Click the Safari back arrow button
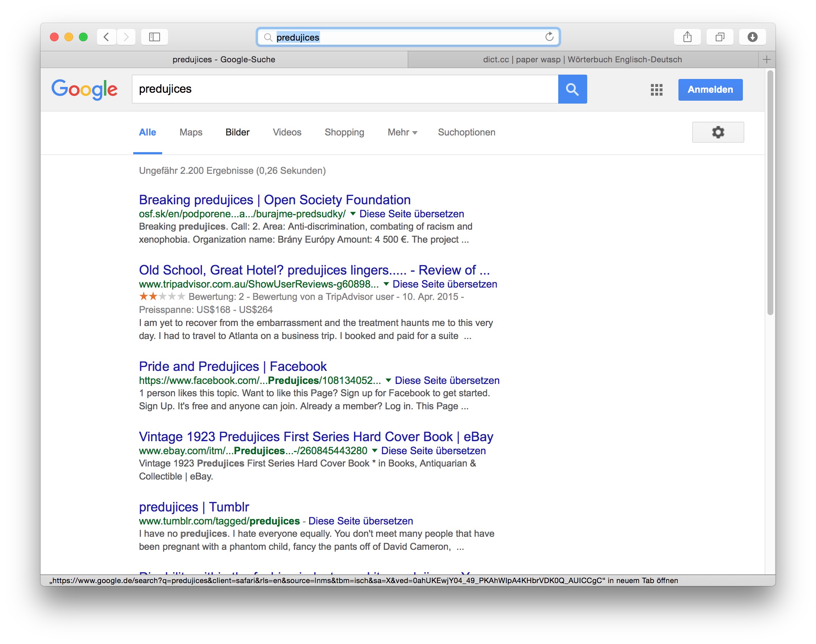Image resolution: width=816 pixels, height=644 pixels. pyautogui.click(x=106, y=37)
